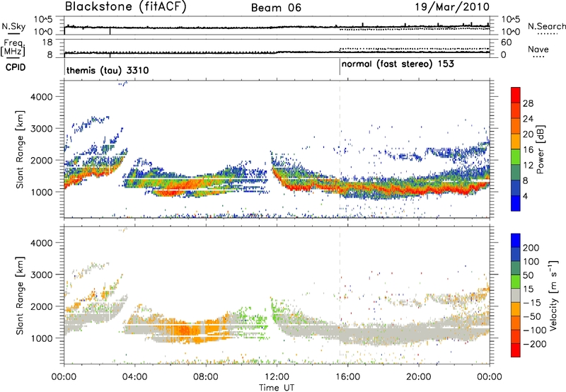Viewport: 566px width, 392px height.
Task: Click the Nave legend label
Action: pyautogui.click(x=538, y=49)
